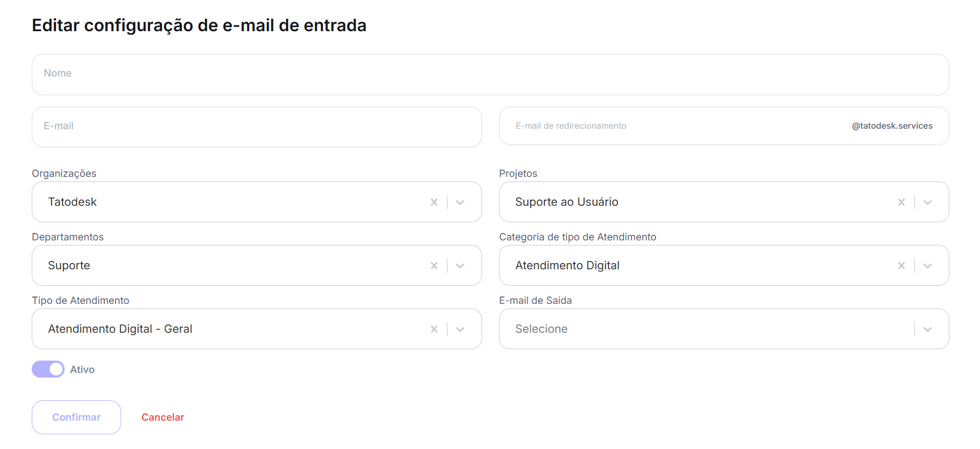
Task: Expand the Projetos dropdown chevron
Action: coord(927,202)
